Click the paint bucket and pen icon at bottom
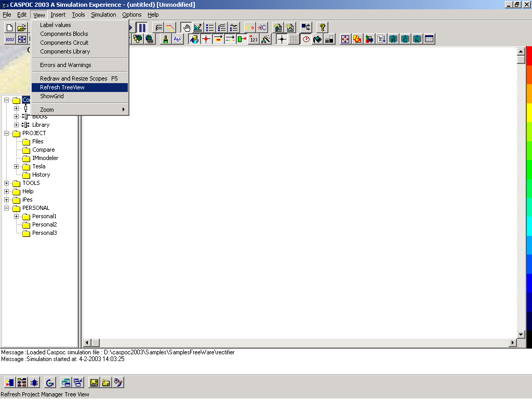The image size is (532, 399). (118, 383)
